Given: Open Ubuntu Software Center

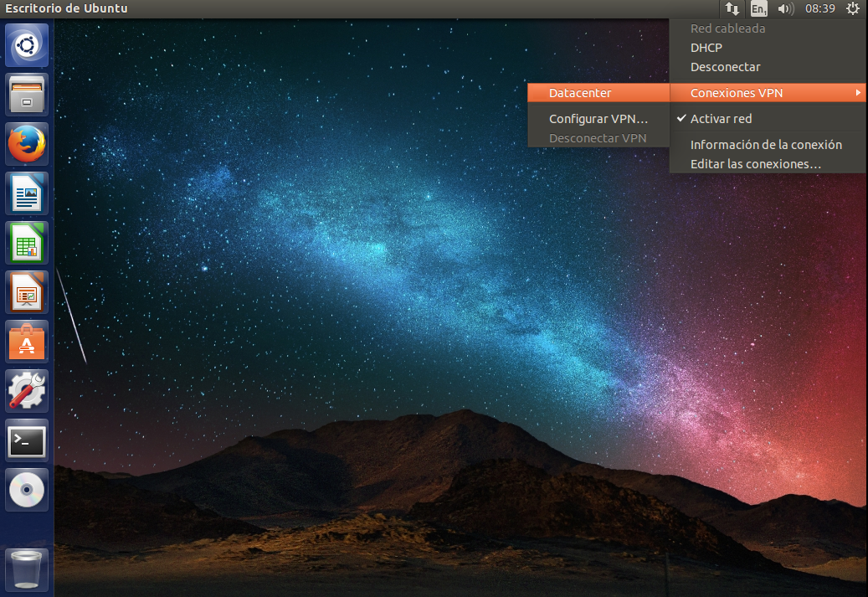Looking at the screenshot, I should (28, 342).
